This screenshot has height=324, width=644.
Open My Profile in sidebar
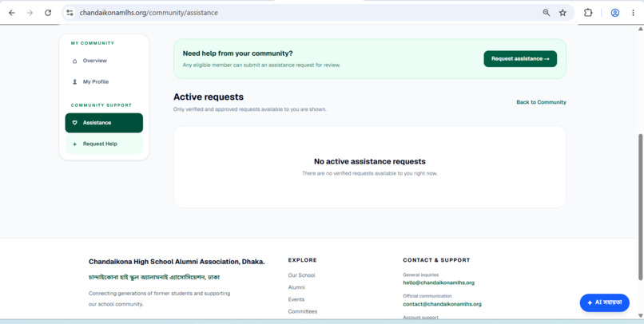pos(104,81)
